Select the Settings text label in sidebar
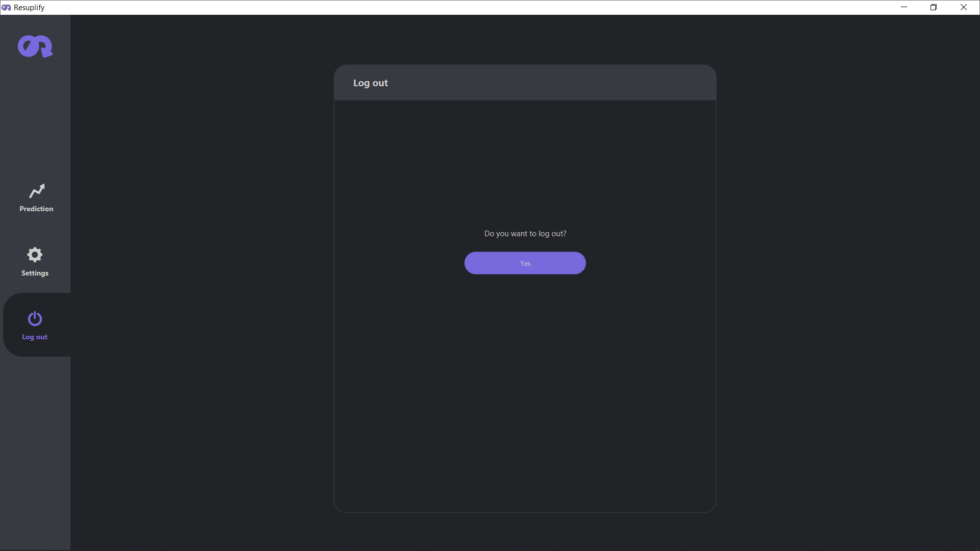Image resolution: width=980 pixels, height=551 pixels. click(35, 273)
